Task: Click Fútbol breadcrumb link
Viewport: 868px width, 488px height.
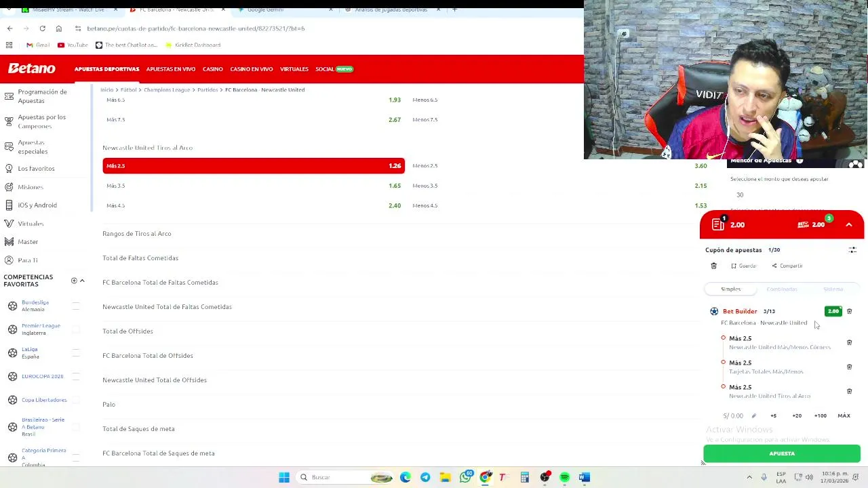Action: coord(128,89)
